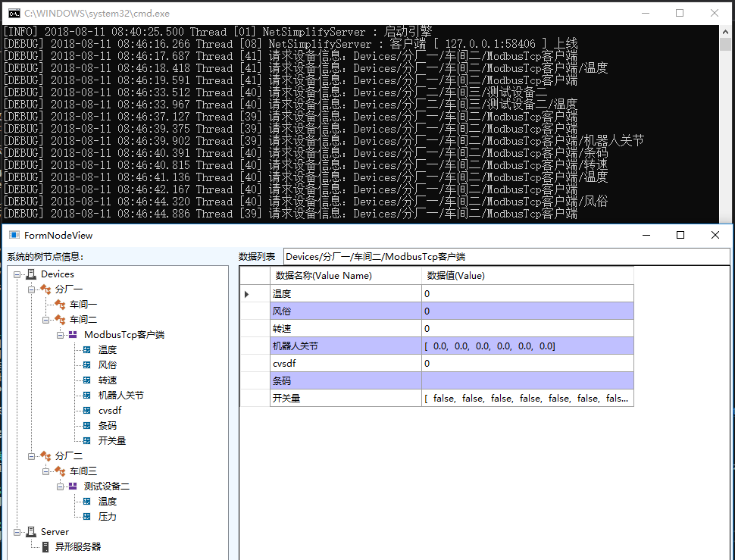735x560 pixels.
Task: Select the 分厂一 node icon
Action: tap(45, 289)
